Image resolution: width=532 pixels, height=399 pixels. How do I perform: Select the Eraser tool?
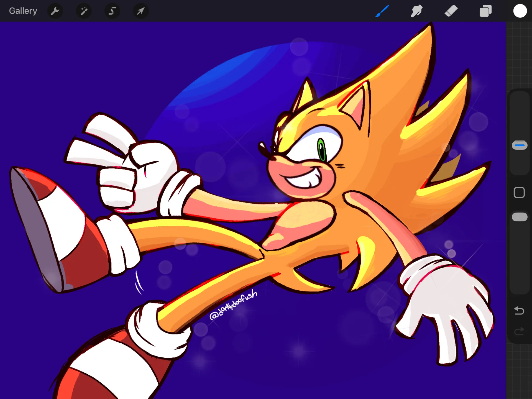(451, 11)
